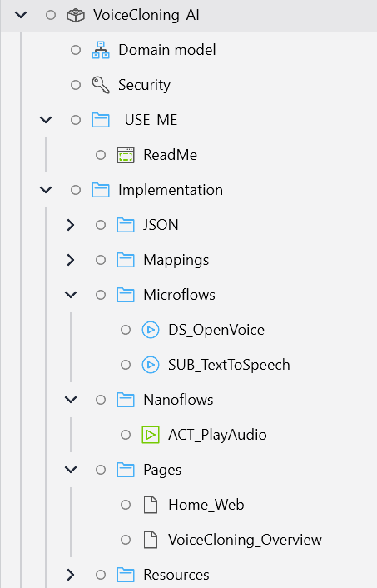Image resolution: width=377 pixels, height=588 pixels.
Task: Toggle the circle marker beside Domain model
Action: (x=76, y=50)
